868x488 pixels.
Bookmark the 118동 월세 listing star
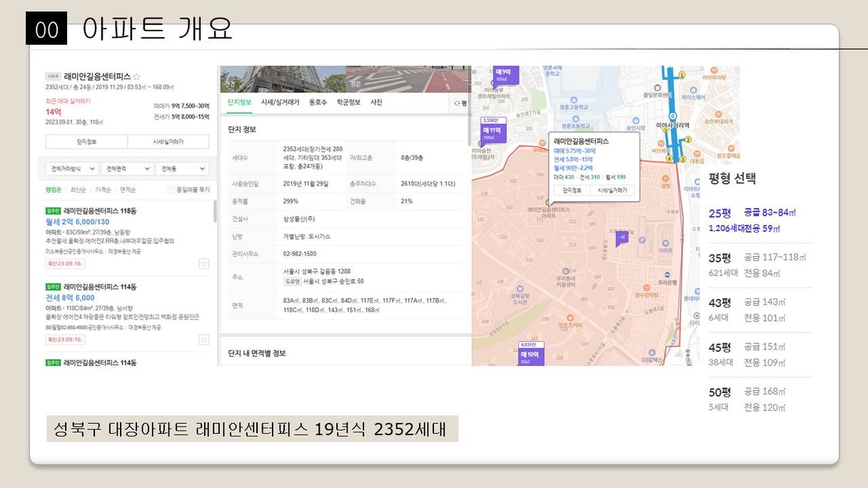tap(203, 263)
